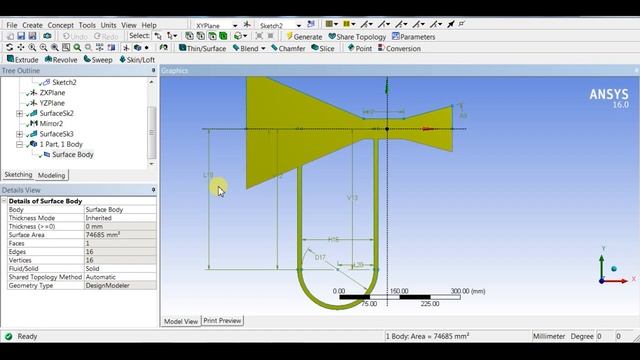Click the Generate button

[x=304, y=37]
